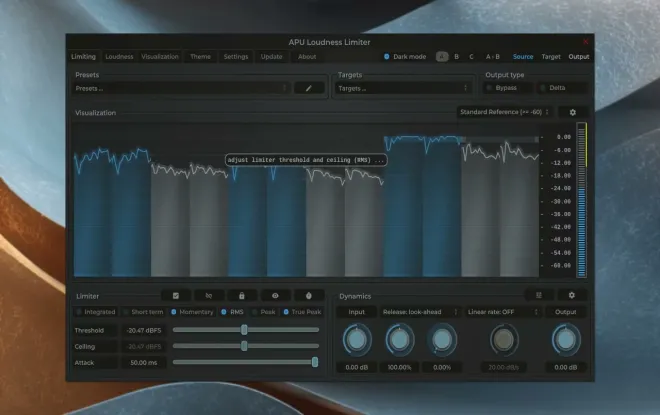Select the Output view

(x=579, y=56)
